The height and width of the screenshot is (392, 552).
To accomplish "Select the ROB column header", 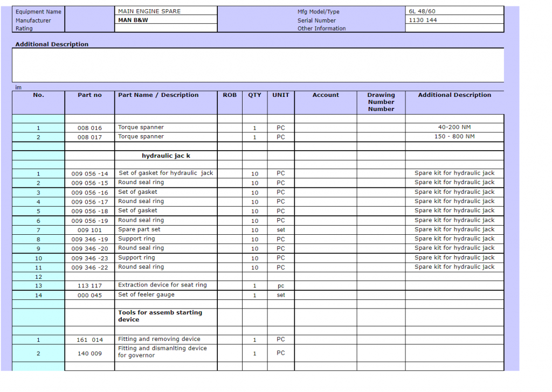I will 230,95.
